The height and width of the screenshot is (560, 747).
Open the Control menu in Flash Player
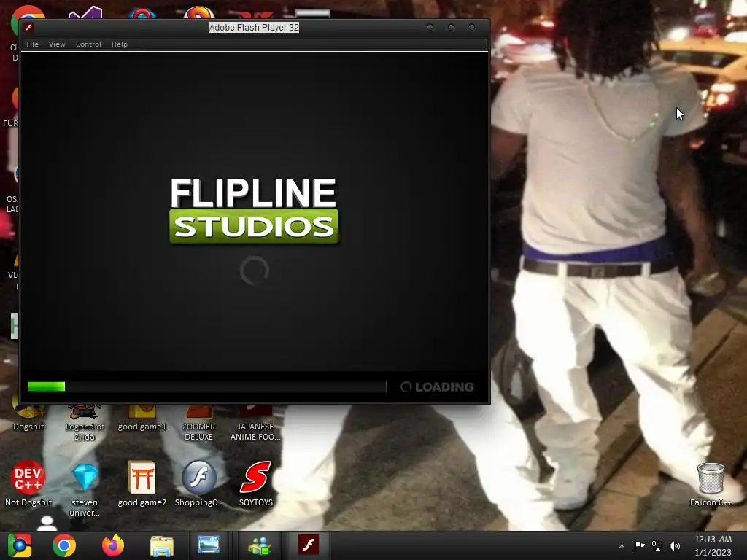click(x=88, y=44)
